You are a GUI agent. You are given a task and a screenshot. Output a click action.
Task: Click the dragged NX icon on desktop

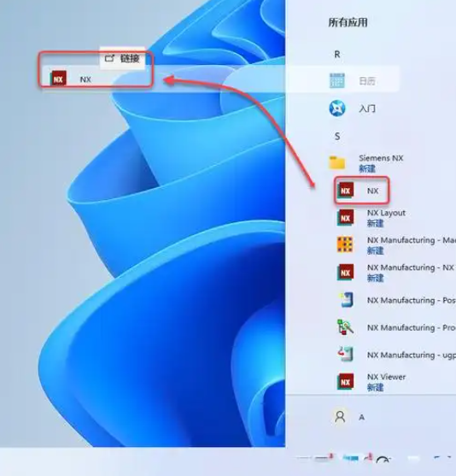[x=58, y=79]
